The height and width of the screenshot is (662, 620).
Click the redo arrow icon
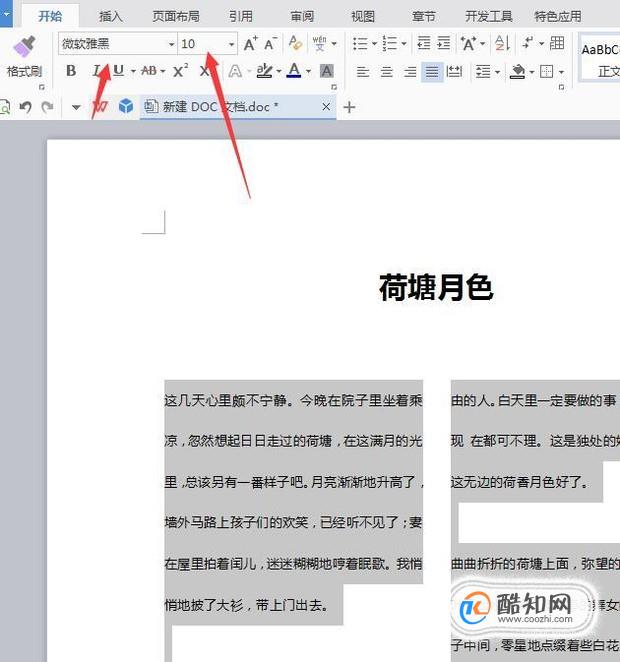click(47, 107)
